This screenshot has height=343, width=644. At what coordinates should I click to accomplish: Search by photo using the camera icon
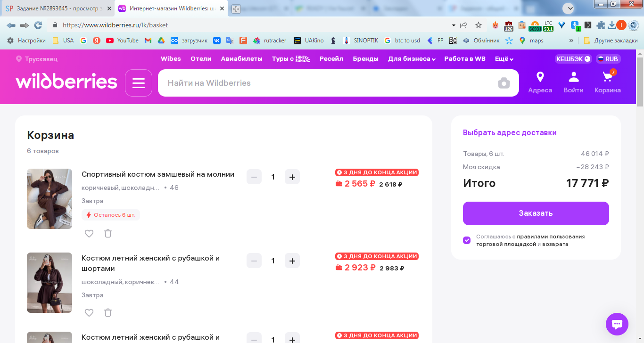click(x=504, y=83)
